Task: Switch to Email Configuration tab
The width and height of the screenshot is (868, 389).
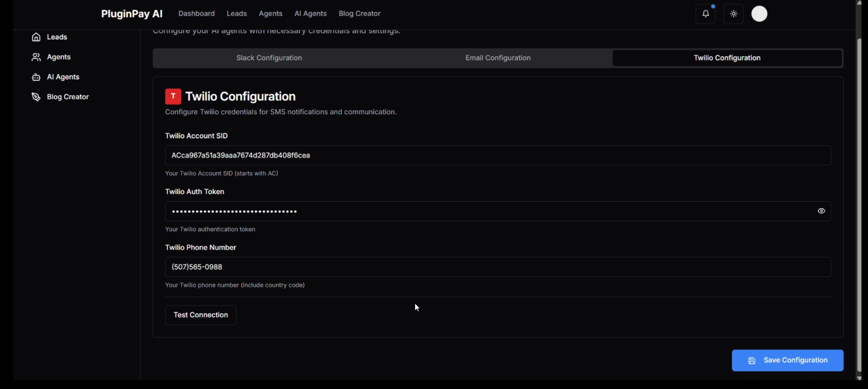Action: click(498, 58)
